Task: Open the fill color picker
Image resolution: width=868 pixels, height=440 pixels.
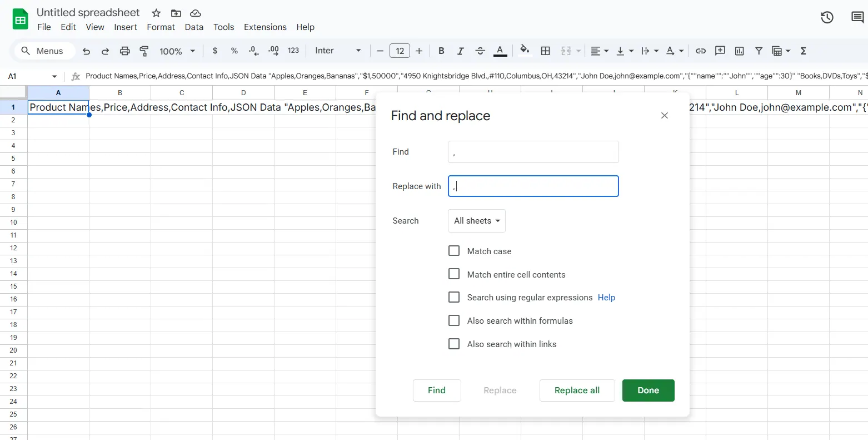Action: tap(524, 51)
